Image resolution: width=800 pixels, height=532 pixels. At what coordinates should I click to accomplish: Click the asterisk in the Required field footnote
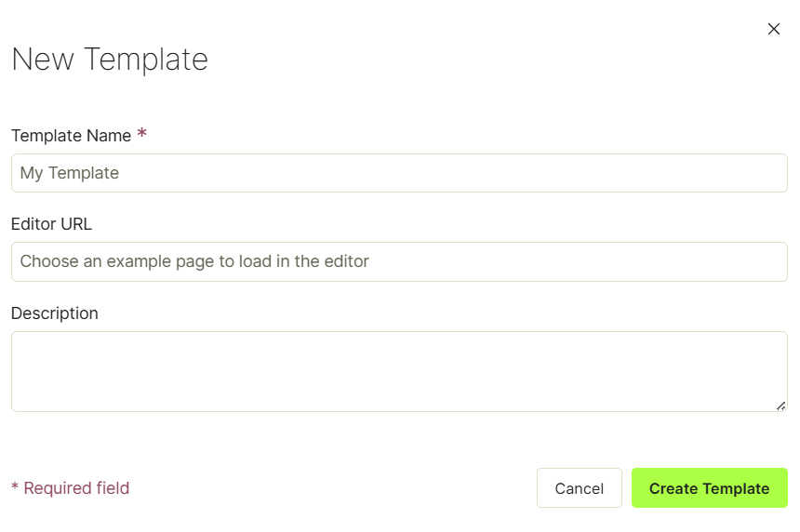15,486
